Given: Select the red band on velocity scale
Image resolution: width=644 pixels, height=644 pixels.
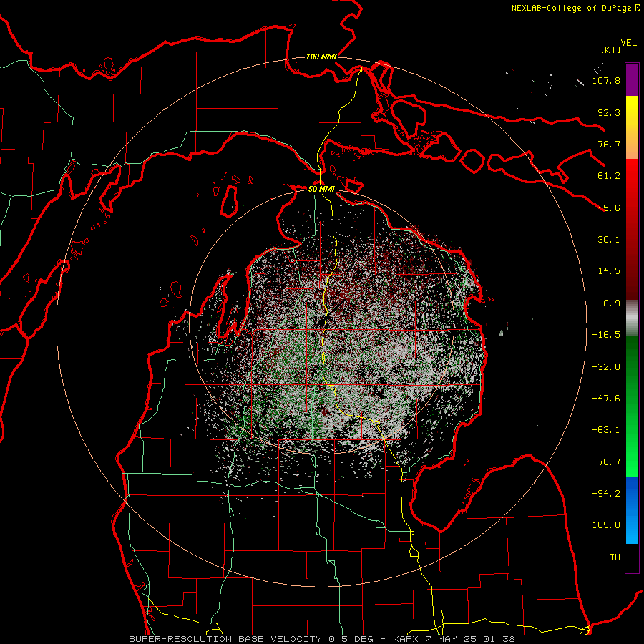Looking at the screenshot, I should tap(632, 229).
